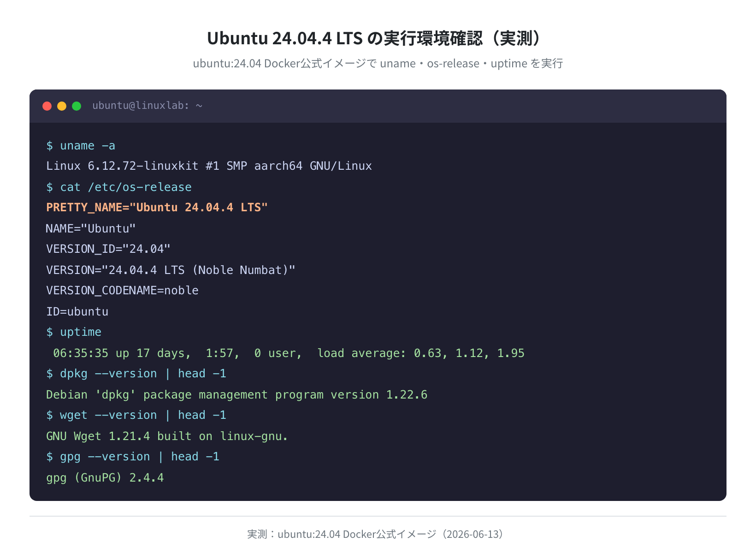Click the NAME="Ubuntu" line
756x560 pixels.
pyautogui.click(x=91, y=229)
